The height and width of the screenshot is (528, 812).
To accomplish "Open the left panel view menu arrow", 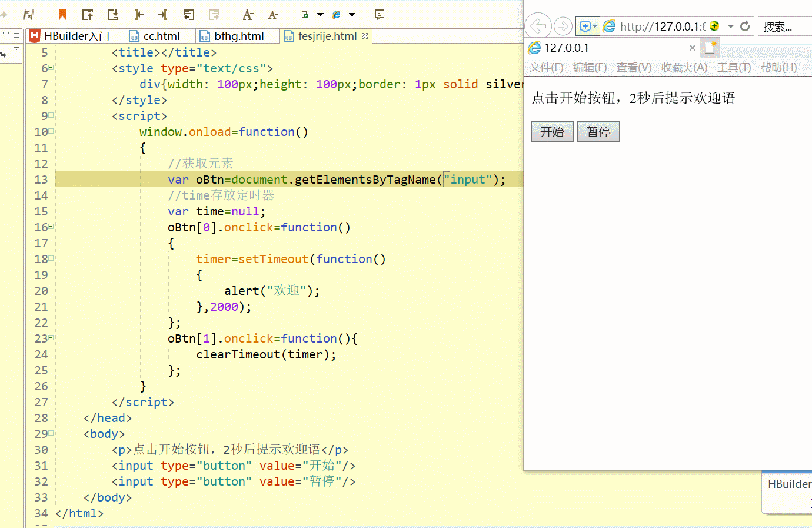I will (16, 49).
